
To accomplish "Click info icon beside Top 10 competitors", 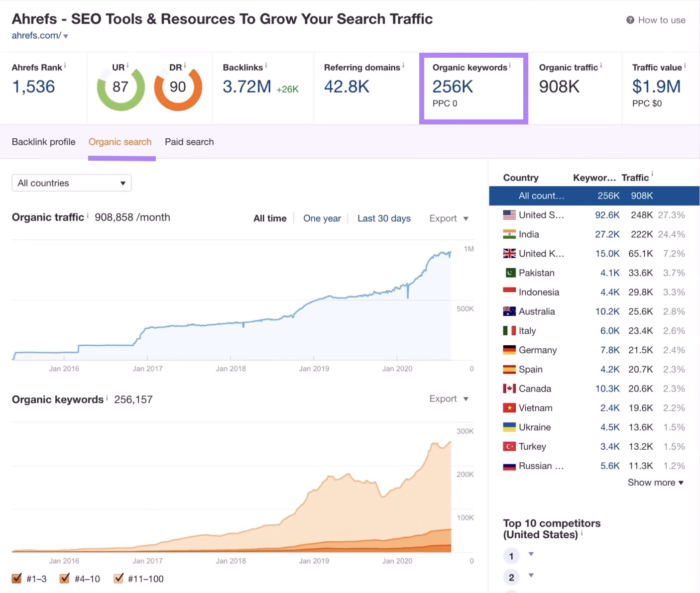I will 582,533.
